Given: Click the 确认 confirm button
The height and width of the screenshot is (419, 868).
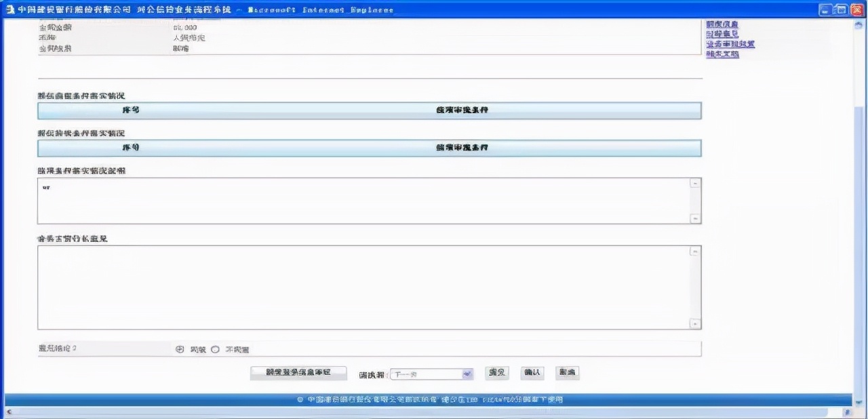Looking at the screenshot, I should pos(532,373).
